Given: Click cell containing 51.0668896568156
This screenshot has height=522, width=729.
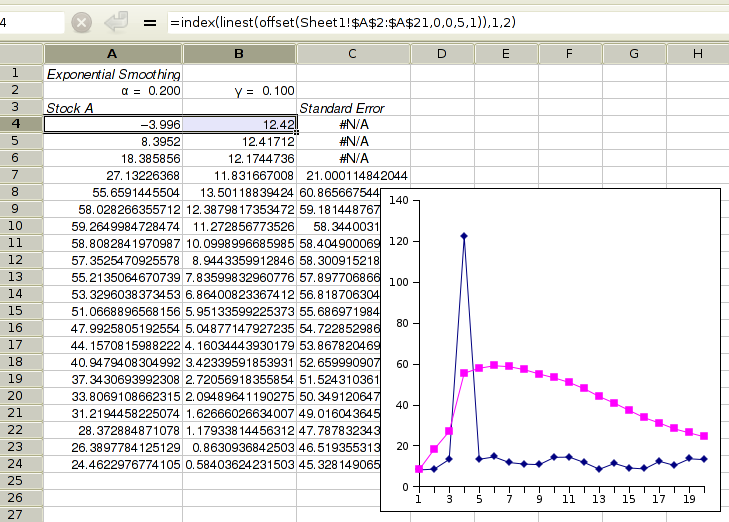Looking at the screenshot, I should (x=113, y=311).
